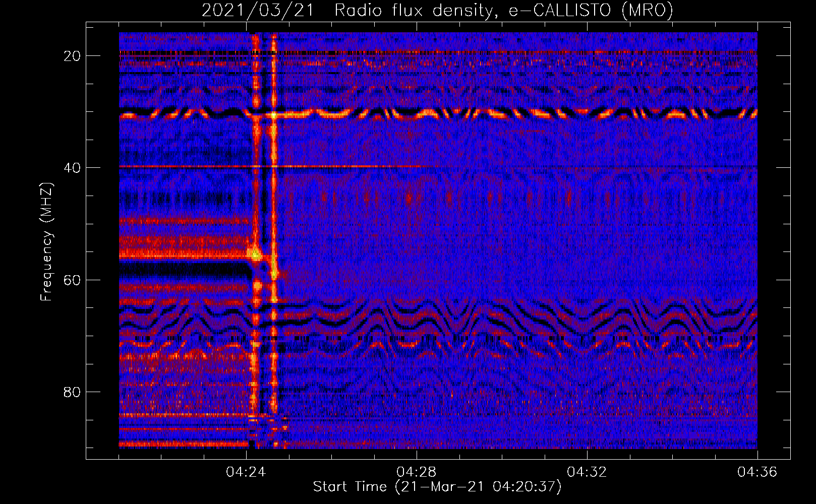Image resolution: width=816 pixels, height=504 pixels.
Task: Click the plot title "2021/03/21 Radio flux density, e-CALLISTO (MRO)"
Action: (x=437, y=10)
